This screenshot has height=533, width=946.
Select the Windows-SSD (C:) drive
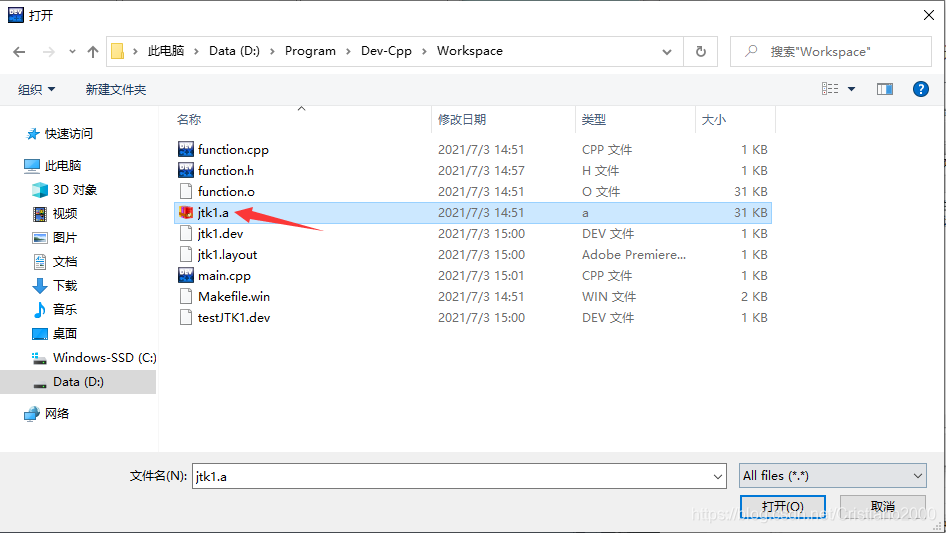104,357
